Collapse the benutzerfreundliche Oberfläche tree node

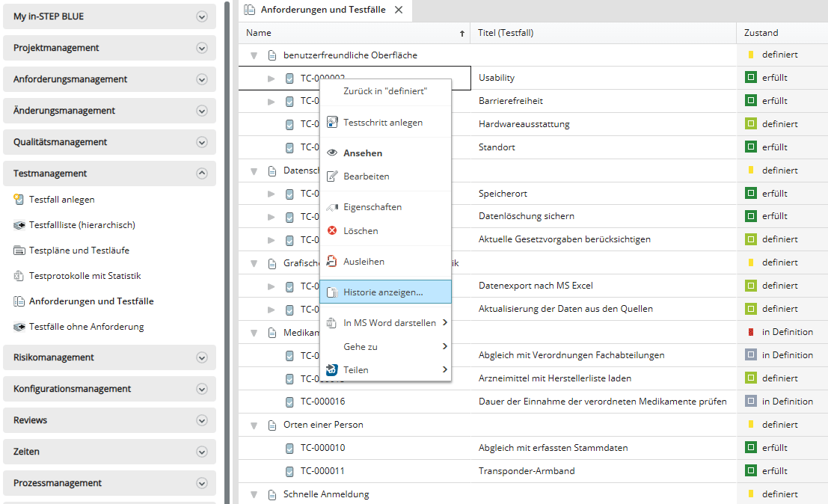[254, 55]
